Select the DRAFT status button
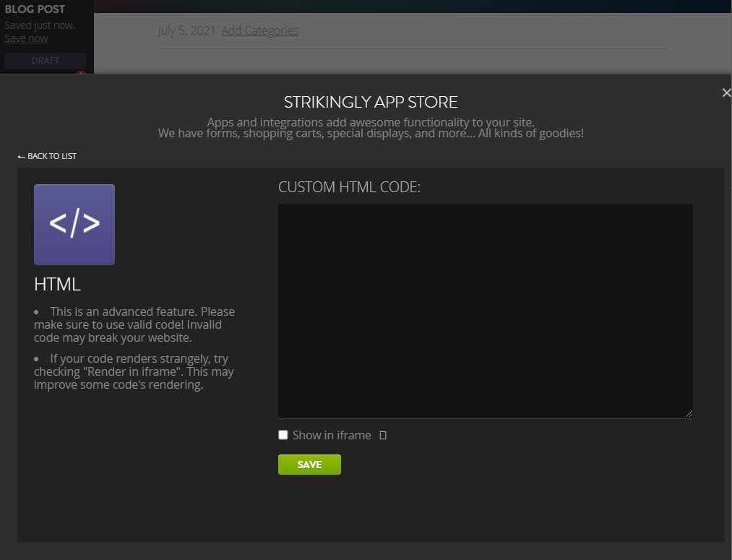732x560 pixels. [45, 61]
